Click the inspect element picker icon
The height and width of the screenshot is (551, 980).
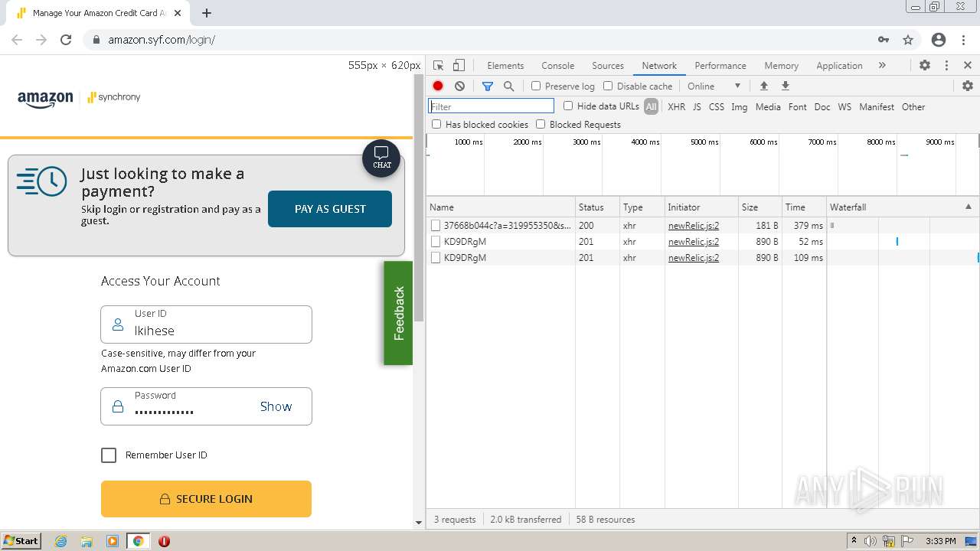point(438,66)
